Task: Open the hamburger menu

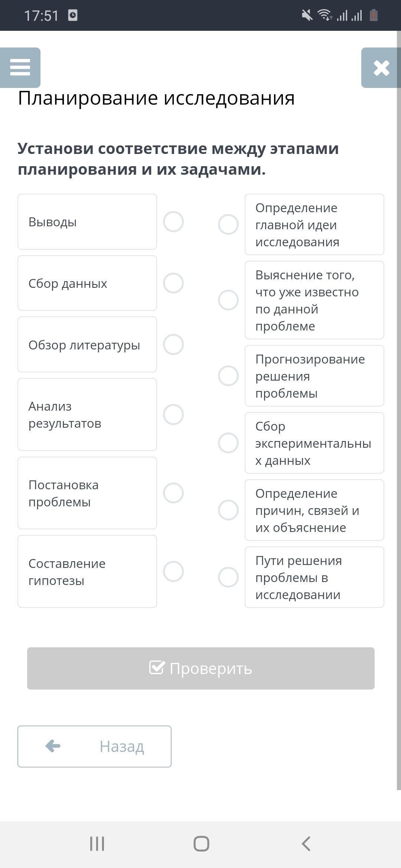Action: tap(20, 68)
